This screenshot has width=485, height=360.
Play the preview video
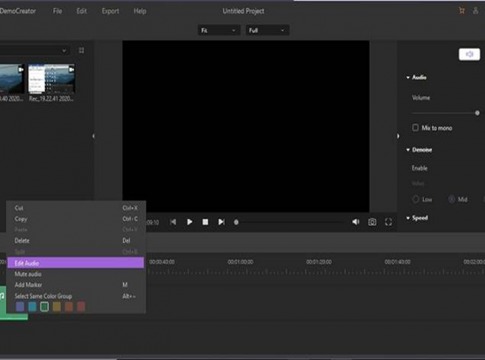click(x=189, y=222)
